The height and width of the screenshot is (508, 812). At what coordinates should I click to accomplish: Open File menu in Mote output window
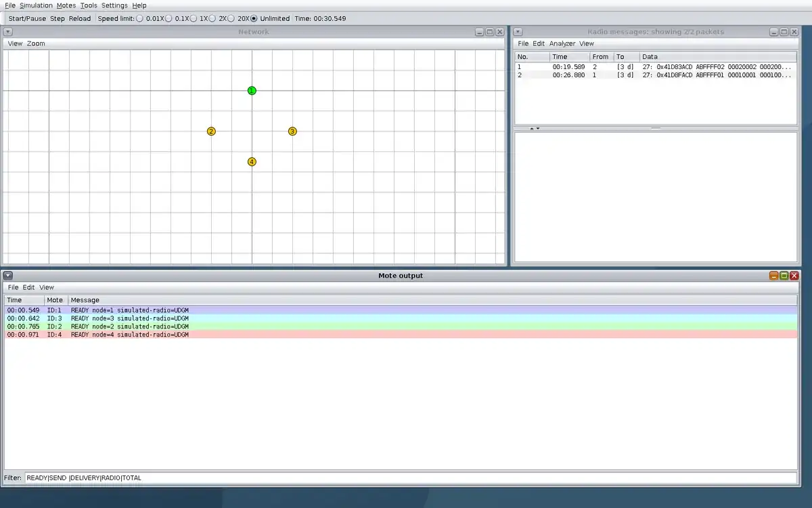coord(13,287)
